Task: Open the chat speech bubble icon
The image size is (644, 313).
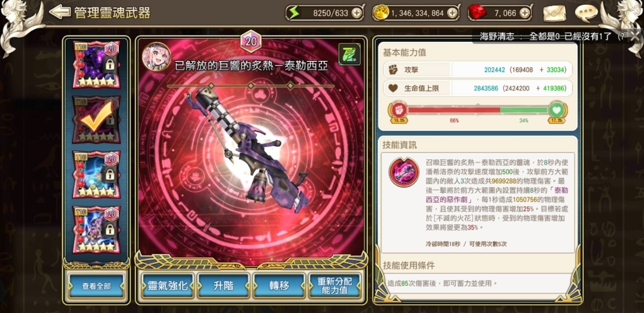Action: [x=586, y=13]
